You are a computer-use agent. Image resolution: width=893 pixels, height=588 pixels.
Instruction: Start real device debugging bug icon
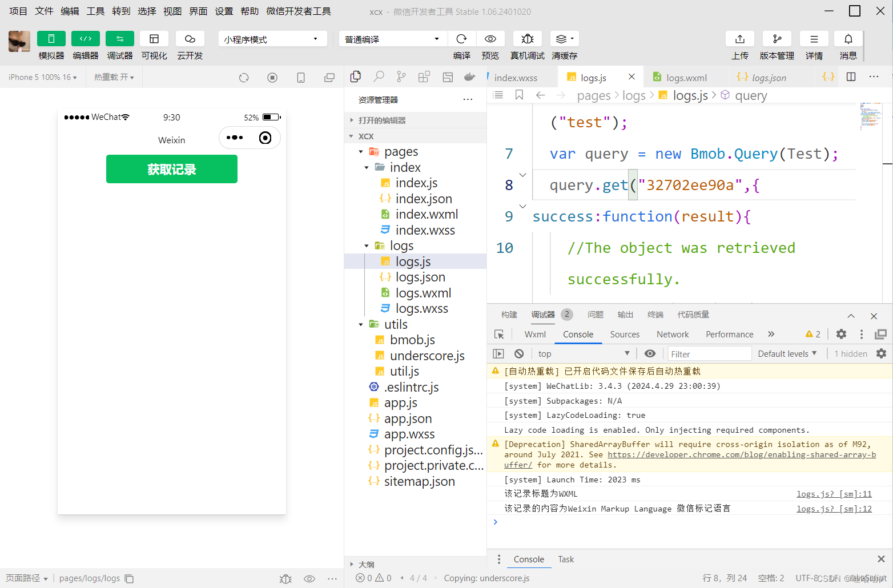528,38
